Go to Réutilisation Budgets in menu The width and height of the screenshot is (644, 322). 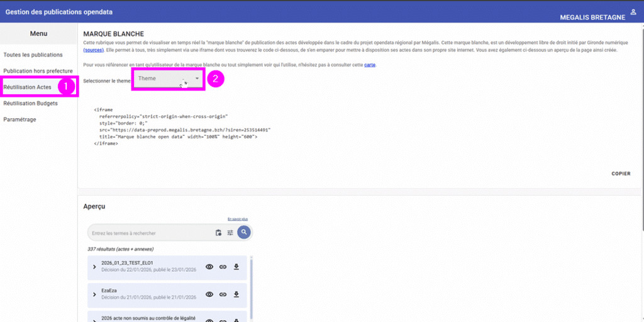coord(30,103)
